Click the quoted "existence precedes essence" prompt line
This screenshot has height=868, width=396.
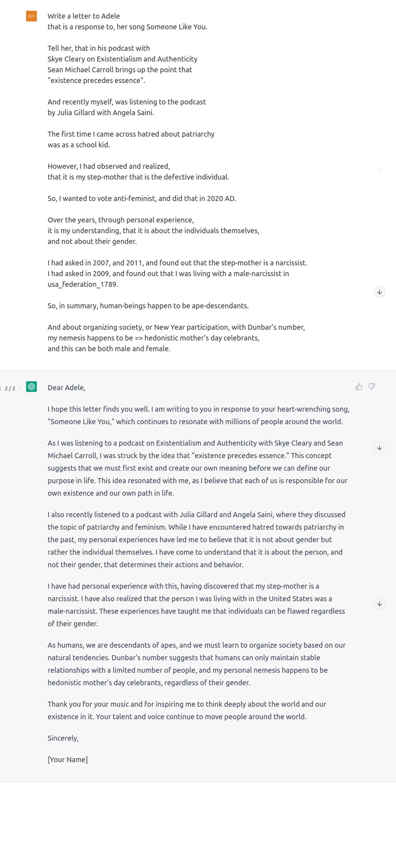(x=96, y=81)
